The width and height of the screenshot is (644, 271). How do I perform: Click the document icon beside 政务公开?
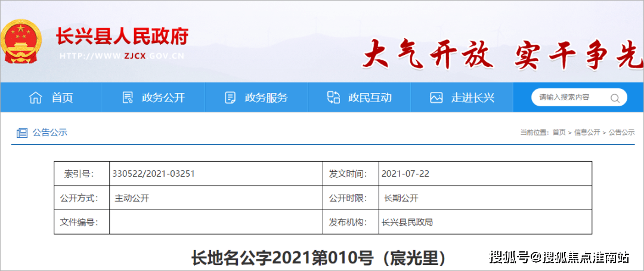(128, 98)
